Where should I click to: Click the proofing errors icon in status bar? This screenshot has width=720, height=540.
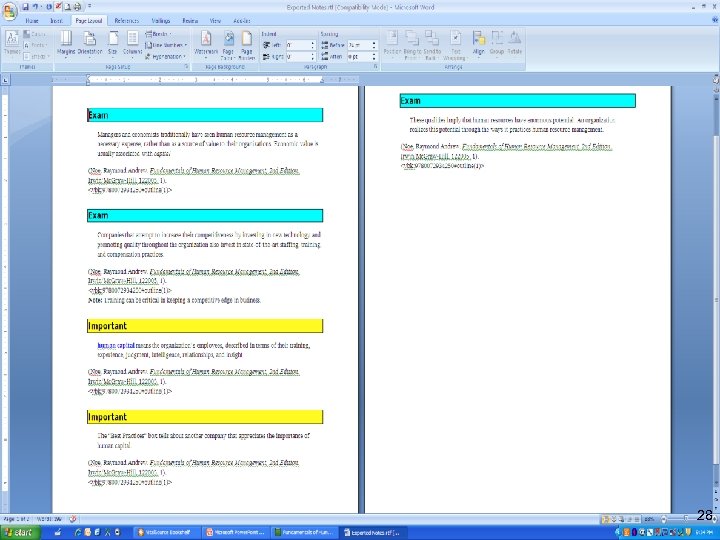pyautogui.click(x=73, y=519)
